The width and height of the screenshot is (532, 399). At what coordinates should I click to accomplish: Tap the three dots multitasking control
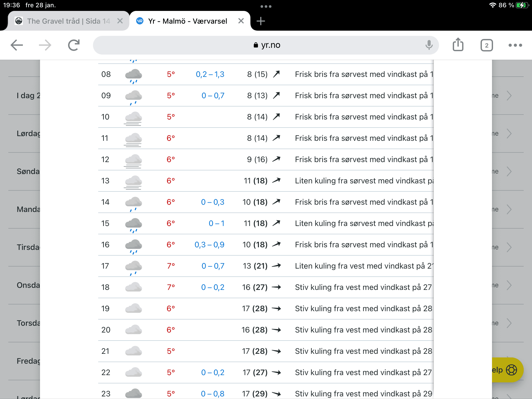point(266,6)
